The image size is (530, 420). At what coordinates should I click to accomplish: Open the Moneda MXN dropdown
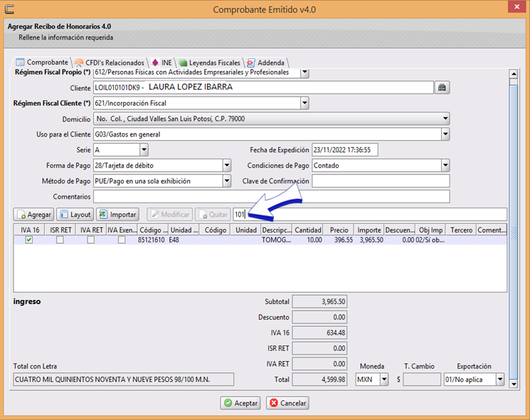[x=384, y=379]
